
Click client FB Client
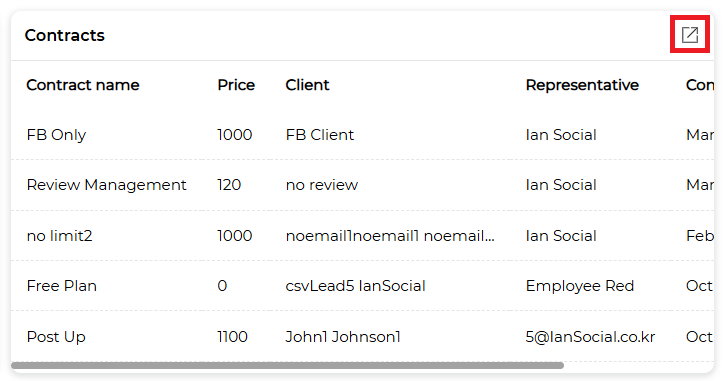click(x=320, y=135)
